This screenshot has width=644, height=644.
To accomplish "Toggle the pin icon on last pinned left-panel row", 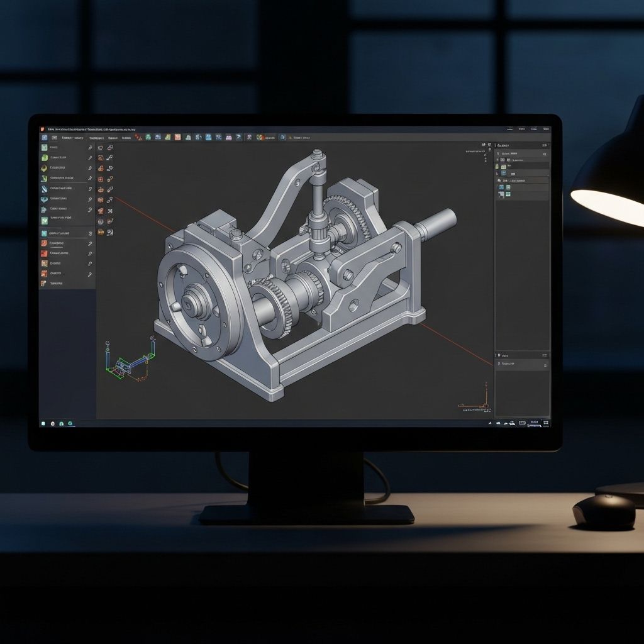I will click(90, 274).
